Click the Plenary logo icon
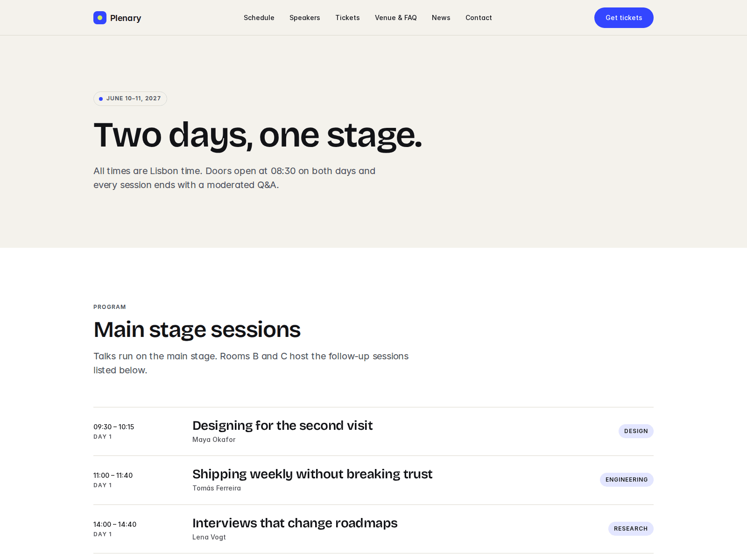This screenshot has height=560, width=747. 100,18
